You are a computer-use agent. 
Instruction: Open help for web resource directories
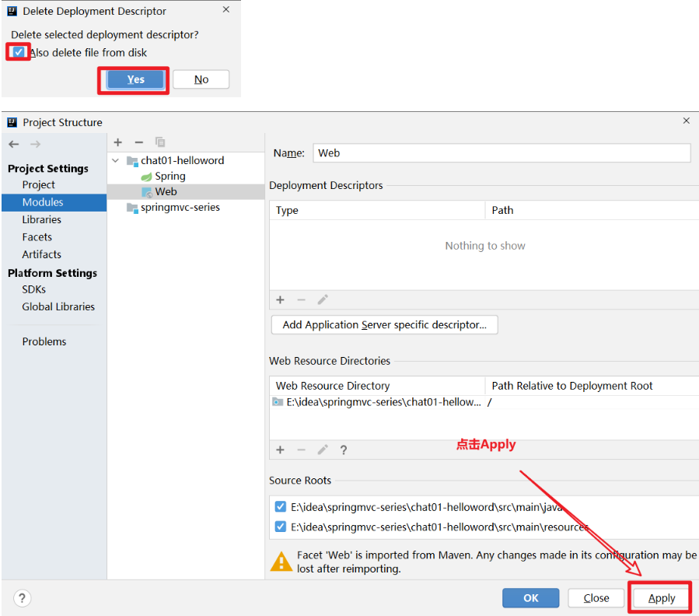pos(343,450)
